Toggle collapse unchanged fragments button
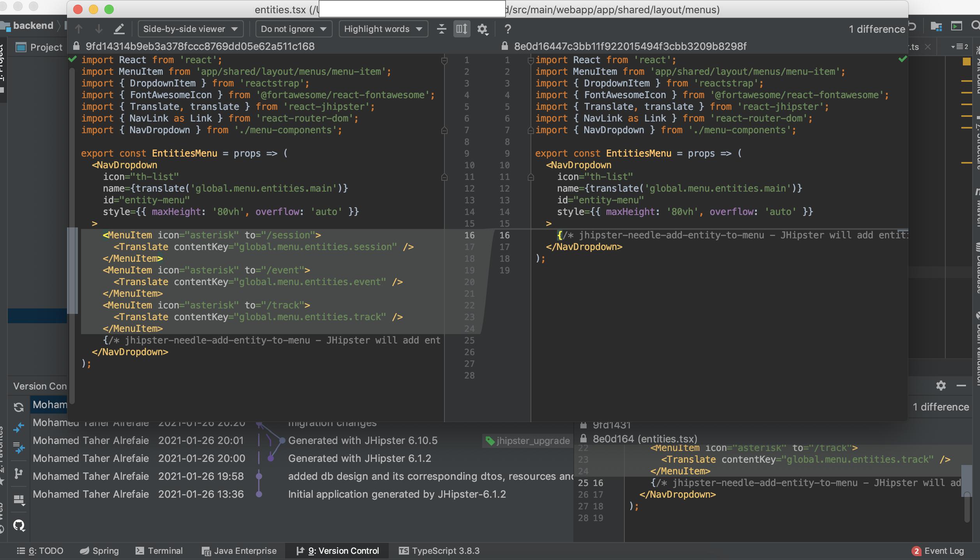Screen dimensions: 980x560 441,29
